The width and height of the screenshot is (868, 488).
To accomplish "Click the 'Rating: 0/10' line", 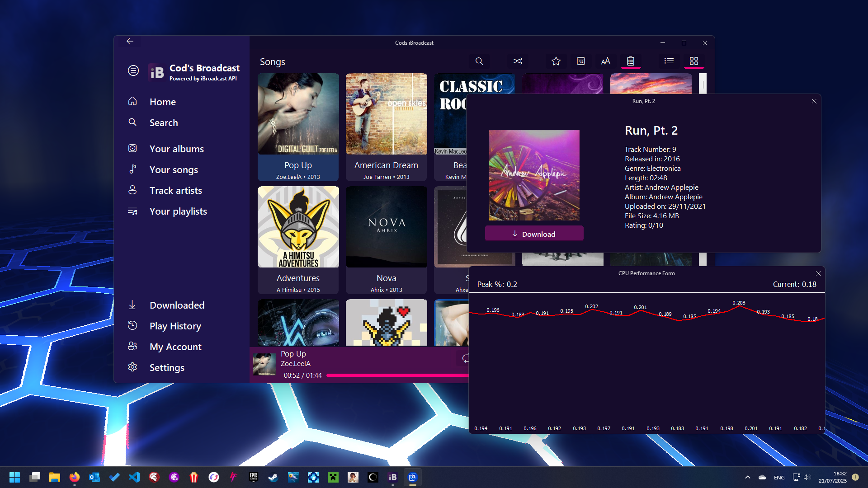I will 644,225.
